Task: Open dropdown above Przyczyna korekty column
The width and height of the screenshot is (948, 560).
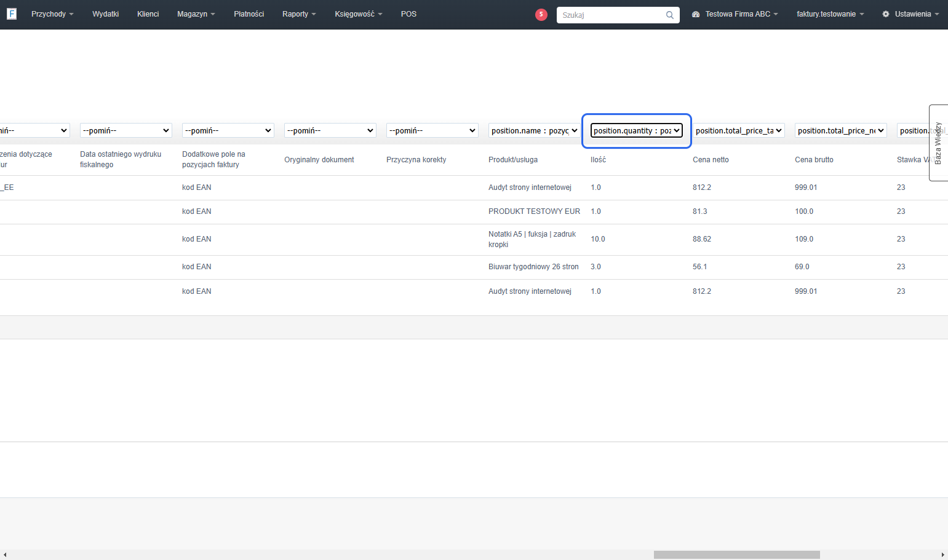Action: [432, 130]
